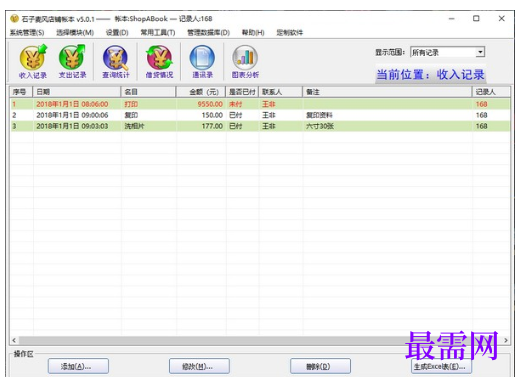Open the 查询统计 query statistics icon

click(115, 62)
